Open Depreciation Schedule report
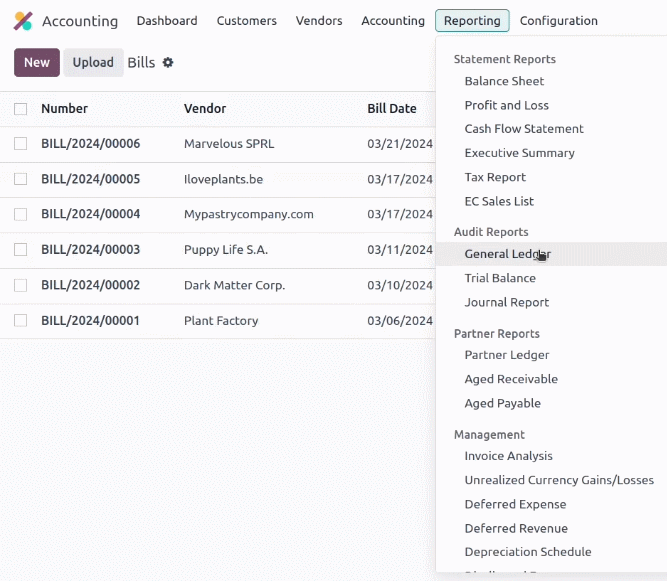 [528, 552]
